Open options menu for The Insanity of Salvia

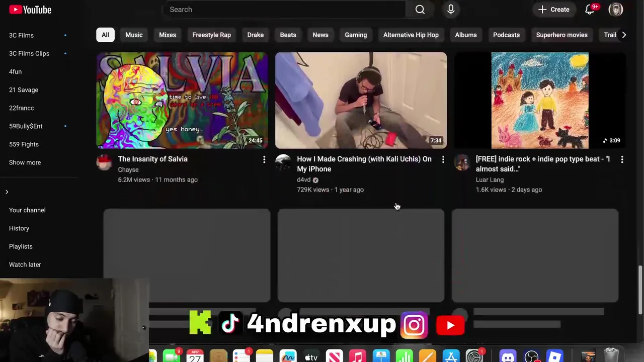[x=264, y=160]
